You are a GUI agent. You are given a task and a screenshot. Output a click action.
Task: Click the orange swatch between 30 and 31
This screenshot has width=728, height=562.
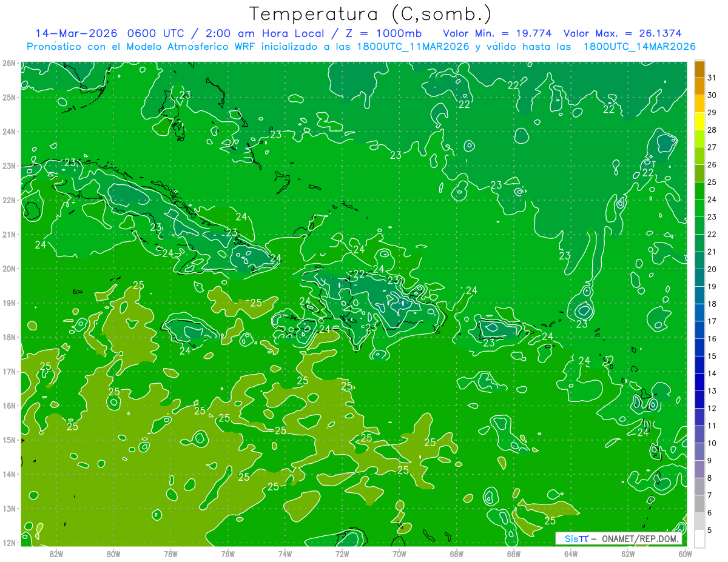700,87
